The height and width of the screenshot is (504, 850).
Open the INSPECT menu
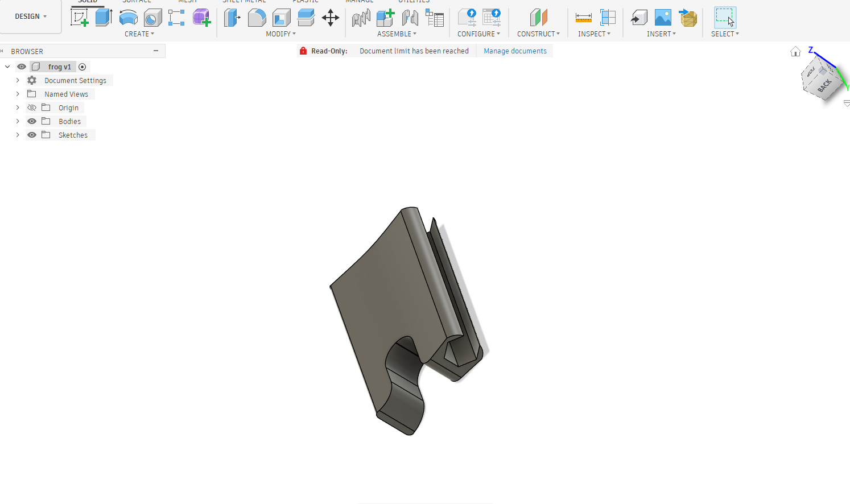[594, 34]
